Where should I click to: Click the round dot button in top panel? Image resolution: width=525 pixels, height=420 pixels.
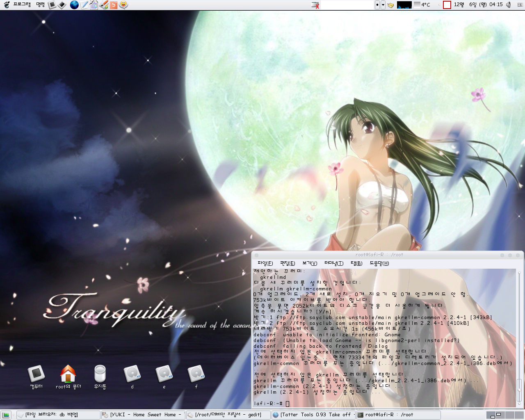click(377, 5)
